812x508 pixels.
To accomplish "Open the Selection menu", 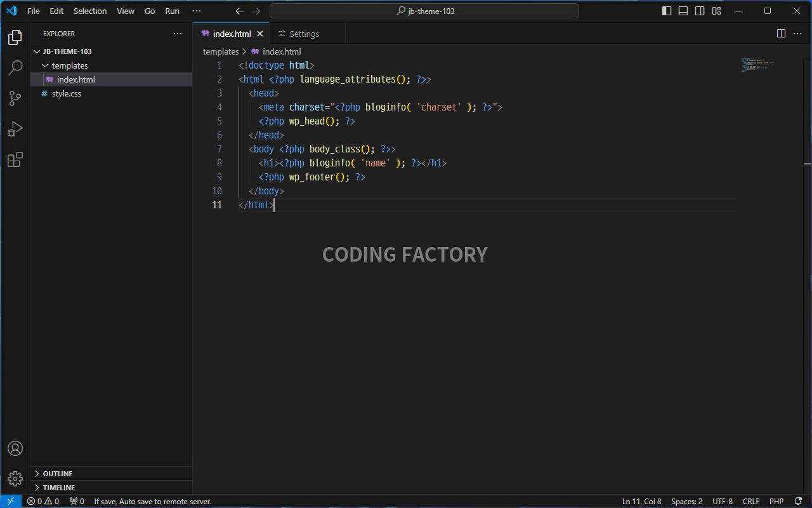I will (90, 11).
